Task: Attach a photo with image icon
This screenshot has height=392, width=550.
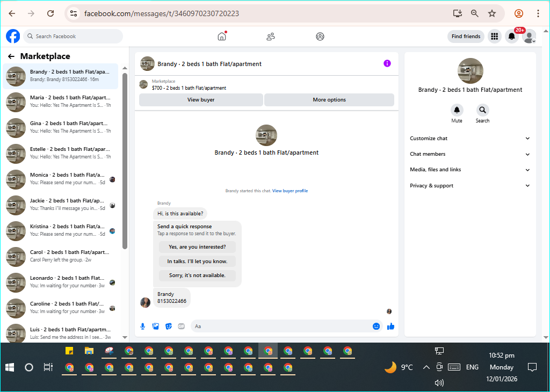Action: pos(156,326)
